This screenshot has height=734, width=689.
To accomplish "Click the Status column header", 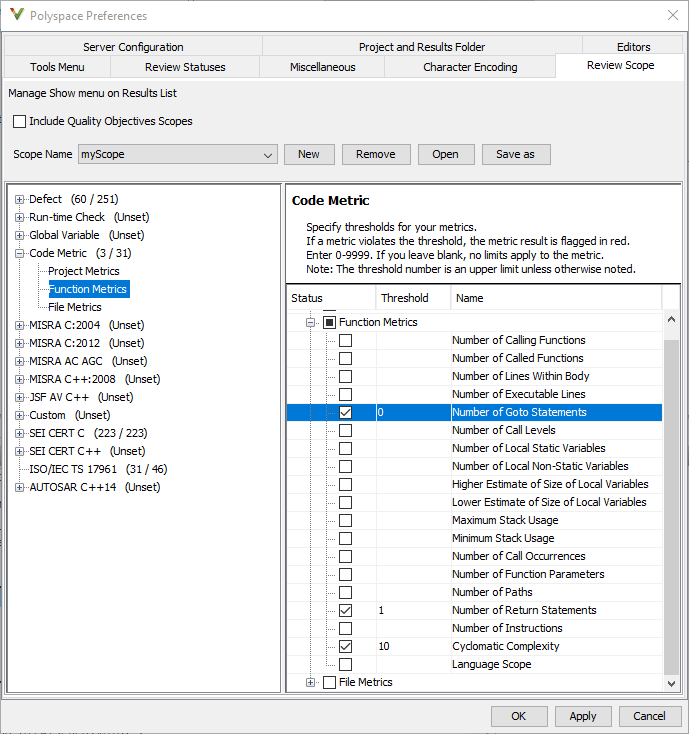I will pos(331,298).
